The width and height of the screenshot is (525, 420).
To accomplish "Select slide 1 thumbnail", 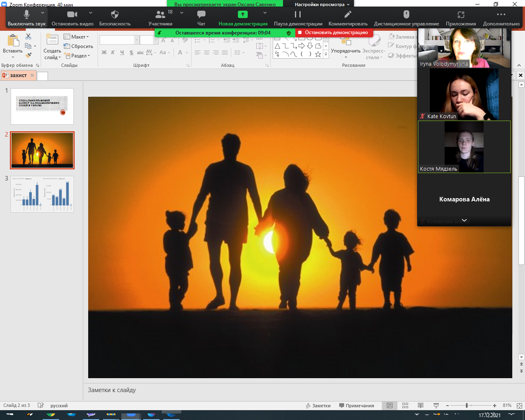I will click(x=42, y=106).
